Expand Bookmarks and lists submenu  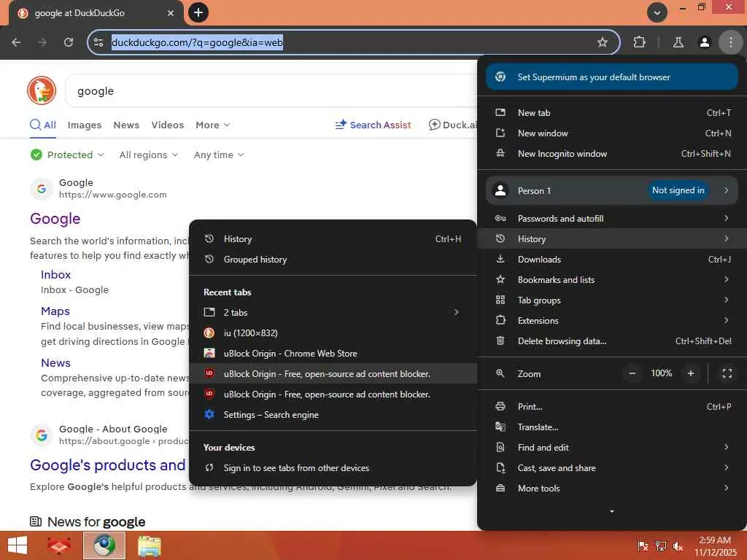tap(612, 280)
